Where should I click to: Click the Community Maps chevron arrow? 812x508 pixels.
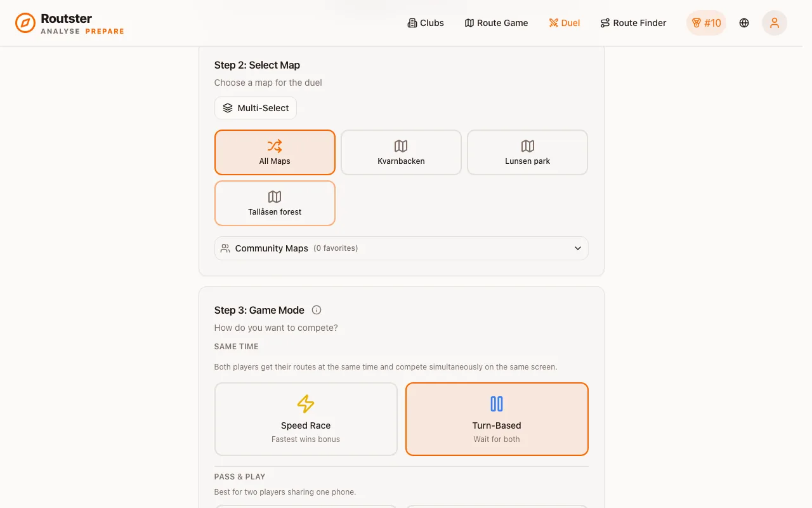pos(578,248)
